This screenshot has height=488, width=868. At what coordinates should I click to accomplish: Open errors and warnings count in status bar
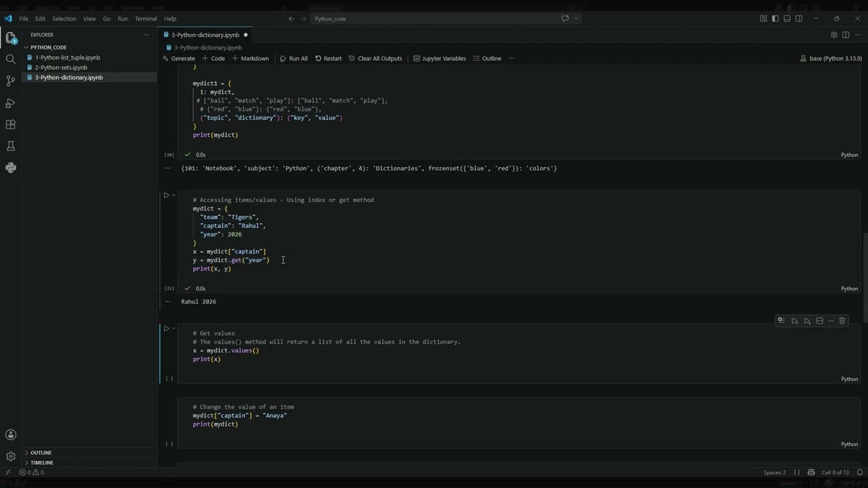31,472
